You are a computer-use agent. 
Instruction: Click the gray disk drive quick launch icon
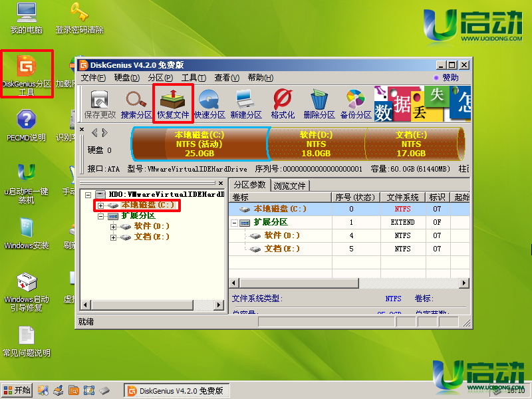(x=104, y=390)
